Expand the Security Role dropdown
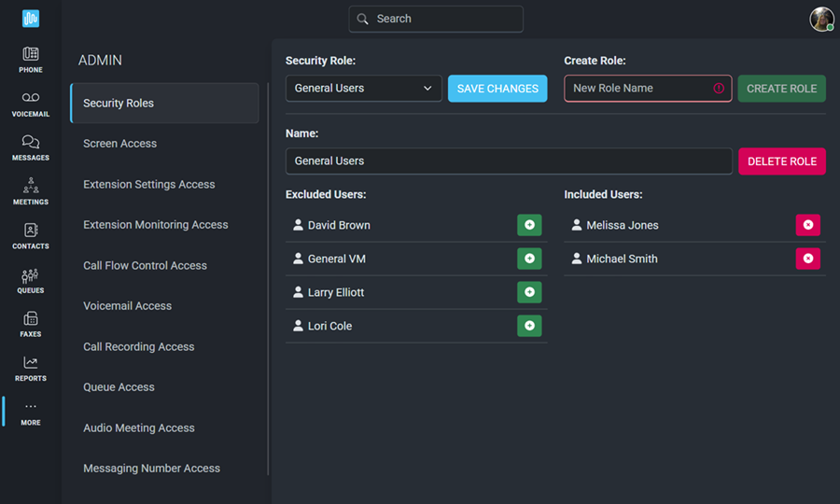This screenshot has width=840, height=504. [364, 89]
